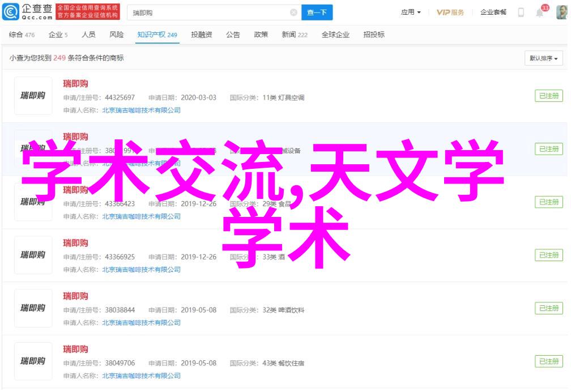This screenshot has width=571, height=392.
Task: Switch to the 新闻 222 tab
Action: click(x=295, y=35)
